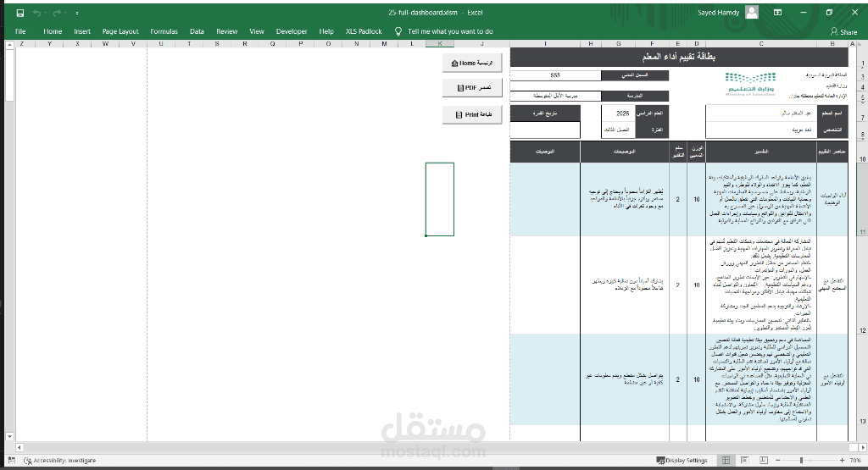868x470 pixels.
Task: Open the Developer ribbon tab
Action: coord(292,31)
